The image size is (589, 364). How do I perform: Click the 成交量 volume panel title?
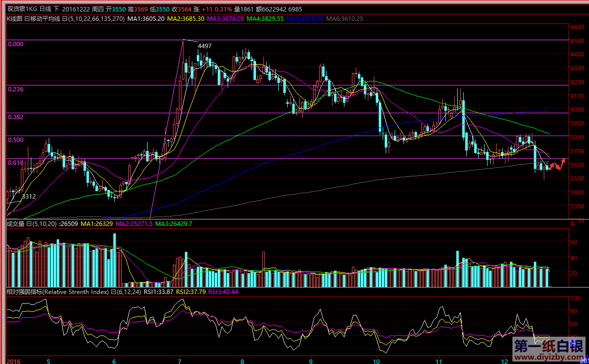[x=15, y=224]
